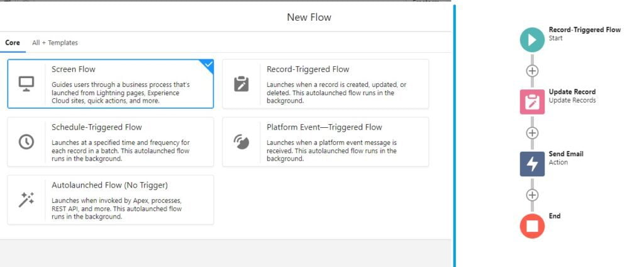Click 'Launches at a specified time' description

tap(121, 151)
